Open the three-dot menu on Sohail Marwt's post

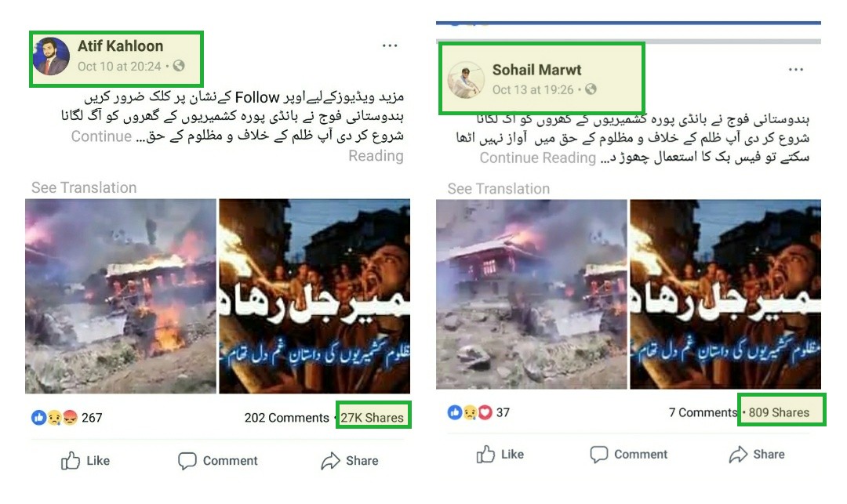tap(796, 70)
